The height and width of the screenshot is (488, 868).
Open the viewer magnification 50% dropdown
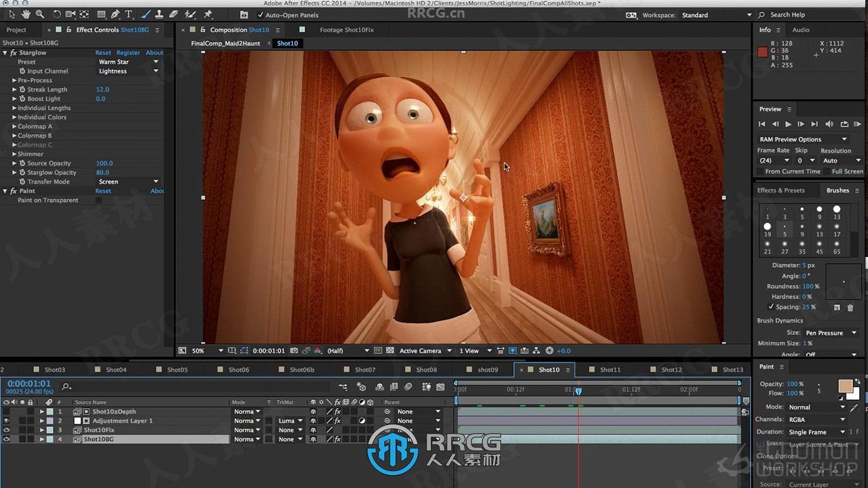(208, 350)
